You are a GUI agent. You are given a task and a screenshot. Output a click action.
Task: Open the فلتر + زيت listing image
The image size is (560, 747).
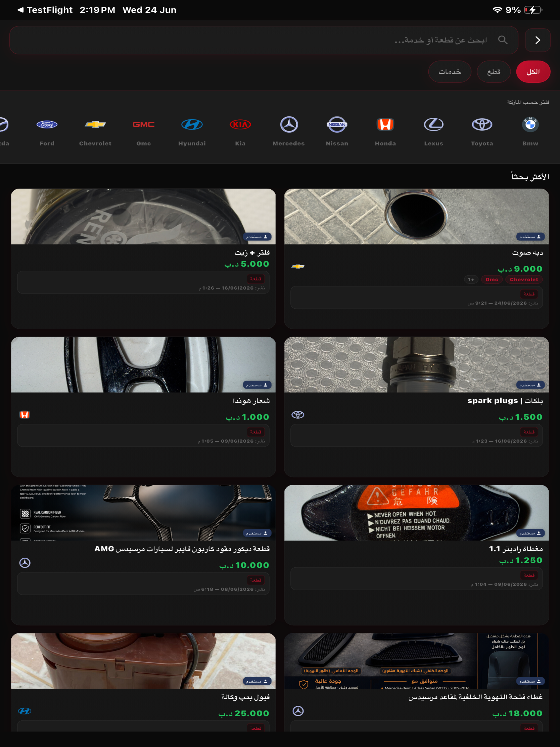coord(143,216)
